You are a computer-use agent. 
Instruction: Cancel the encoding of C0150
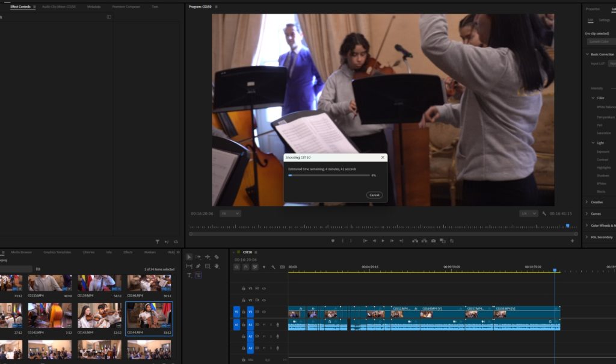(x=374, y=195)
